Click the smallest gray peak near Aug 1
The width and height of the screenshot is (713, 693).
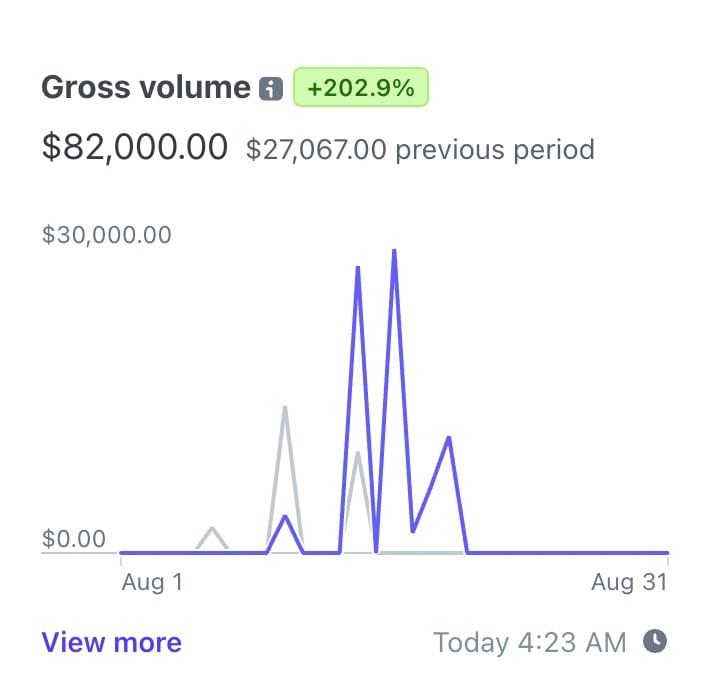(212, 528)
